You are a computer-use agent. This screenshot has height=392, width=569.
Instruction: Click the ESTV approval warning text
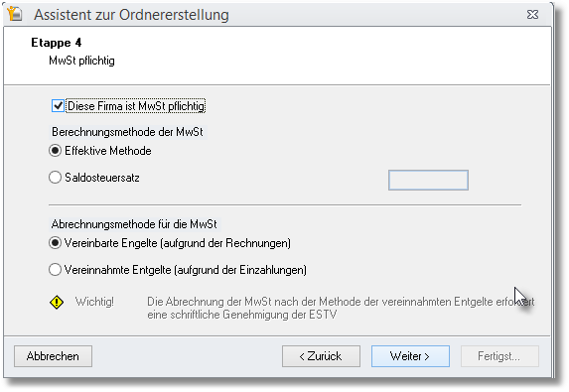[341, 308]
